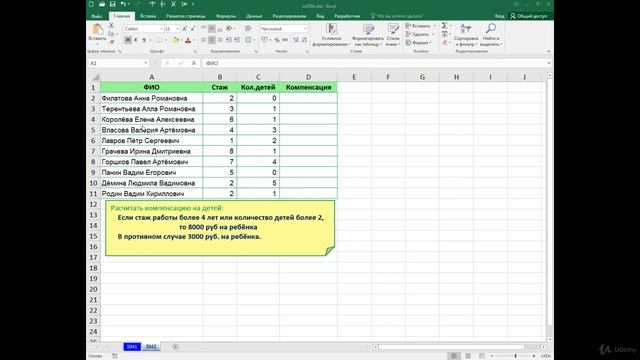Click the Decrease font size icon

[192, 29]
